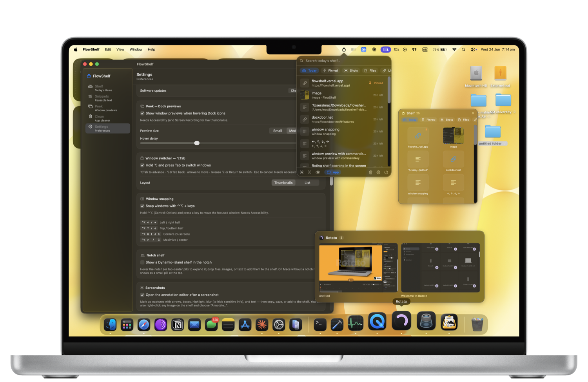588x382 pixels.
Task: Choose the Thumbnails layout option
Action: [x=283, y=183]
